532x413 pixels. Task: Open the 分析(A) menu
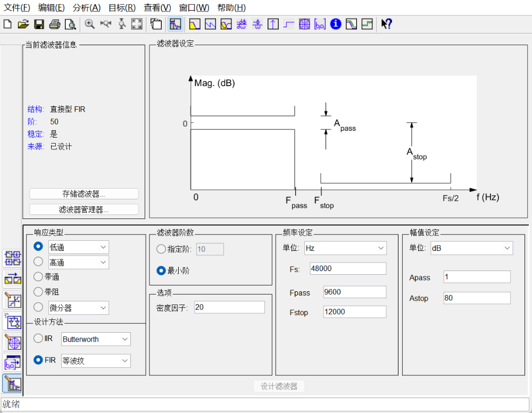tap(87, 7)
